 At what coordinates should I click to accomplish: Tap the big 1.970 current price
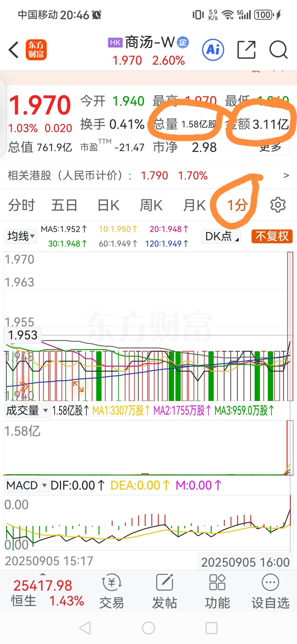[40, 105]
